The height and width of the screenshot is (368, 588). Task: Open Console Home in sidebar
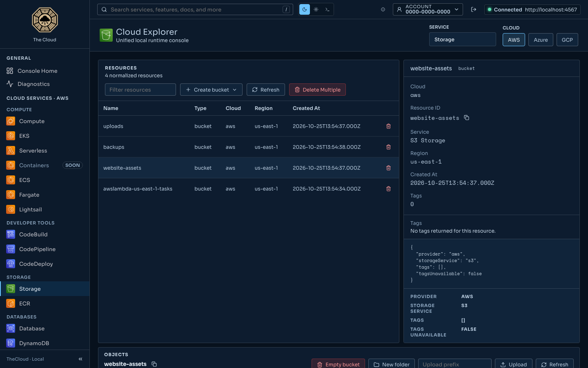tap(45, 71)
